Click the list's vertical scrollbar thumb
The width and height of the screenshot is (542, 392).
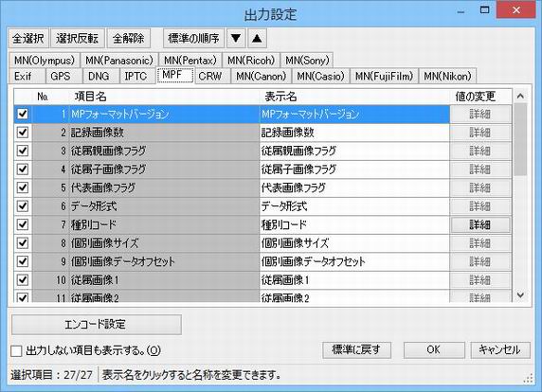pyautogui.click(x=520, y=139)
